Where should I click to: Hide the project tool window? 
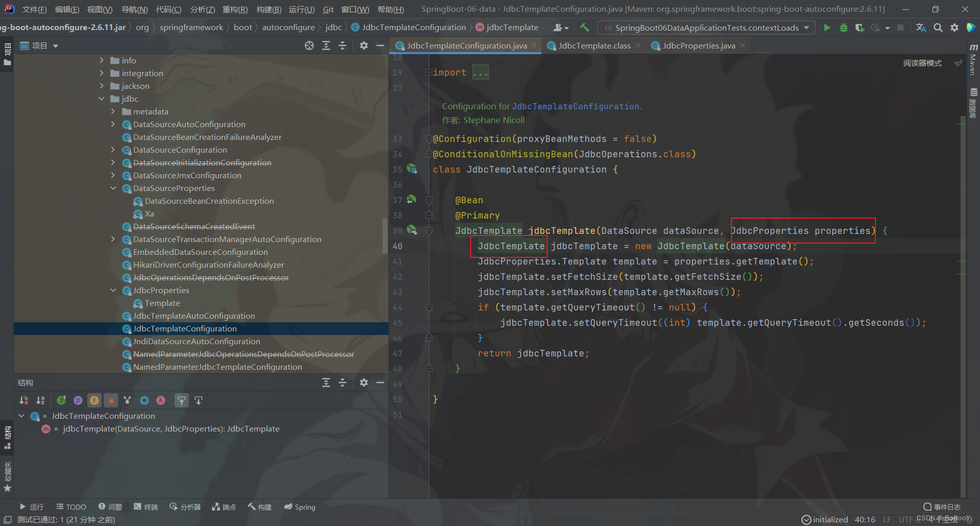coord(380,46)
